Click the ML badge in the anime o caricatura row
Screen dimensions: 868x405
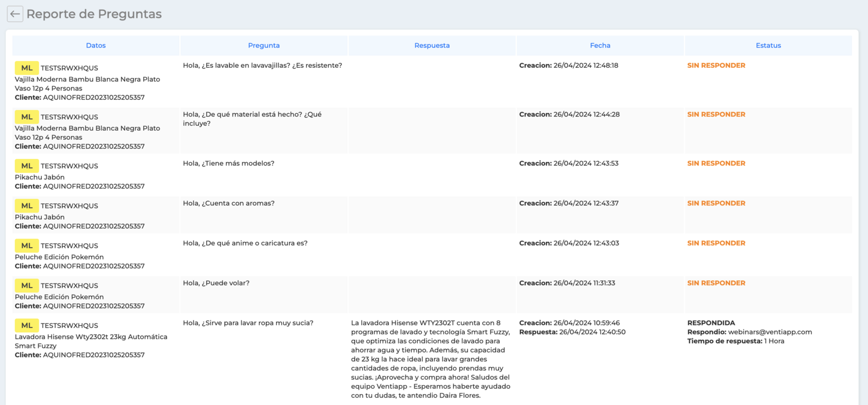point(27,246)
